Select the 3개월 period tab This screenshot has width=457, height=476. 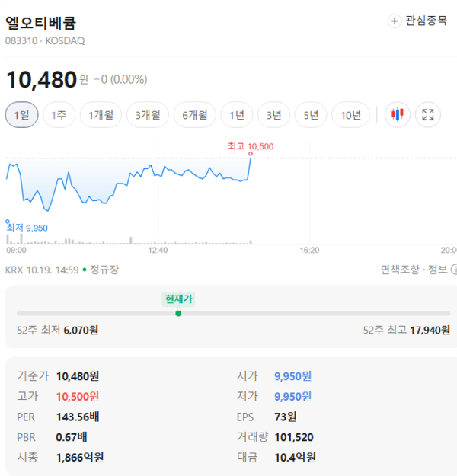(148, 115)
